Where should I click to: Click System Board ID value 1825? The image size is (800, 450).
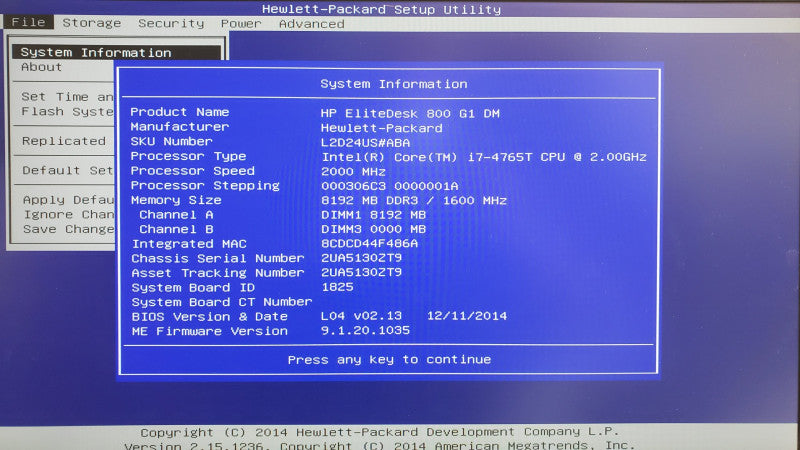click(338, 287)
